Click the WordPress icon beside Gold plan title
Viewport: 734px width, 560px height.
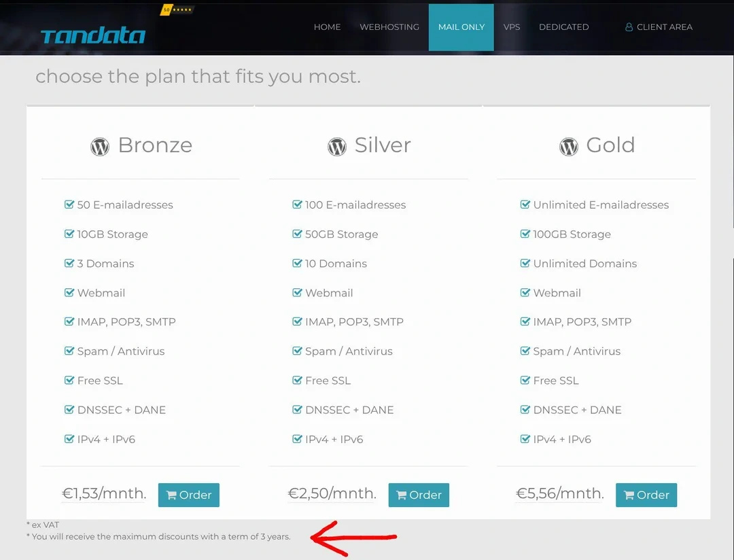point(568,145)
